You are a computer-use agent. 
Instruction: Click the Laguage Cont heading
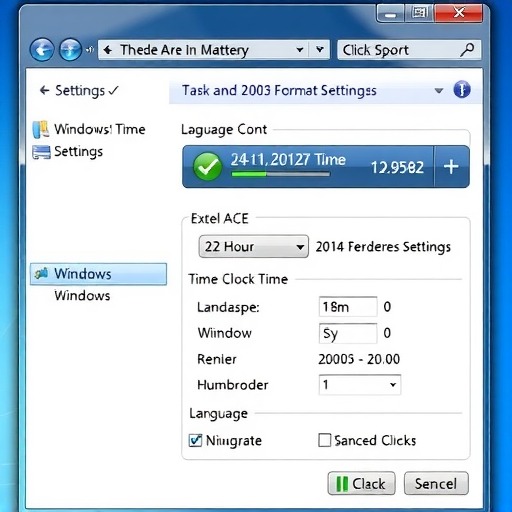(x=224, y=130)
